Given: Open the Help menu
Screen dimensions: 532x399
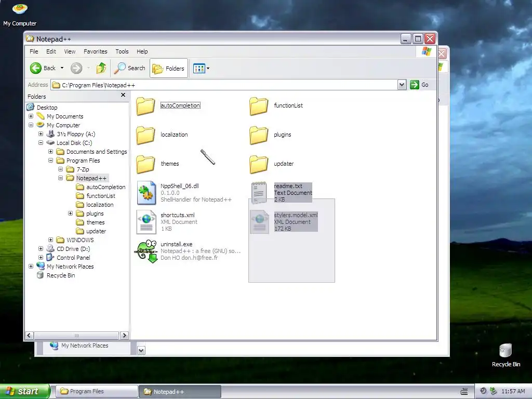Looking at the screenshot, I should [x=142, y=51].
